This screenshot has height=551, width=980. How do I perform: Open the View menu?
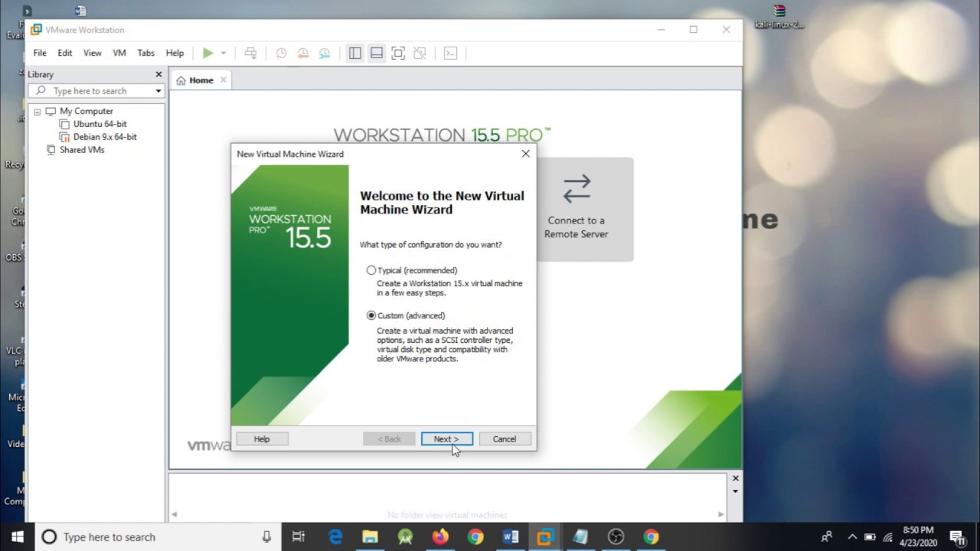(x=93, y=53)
